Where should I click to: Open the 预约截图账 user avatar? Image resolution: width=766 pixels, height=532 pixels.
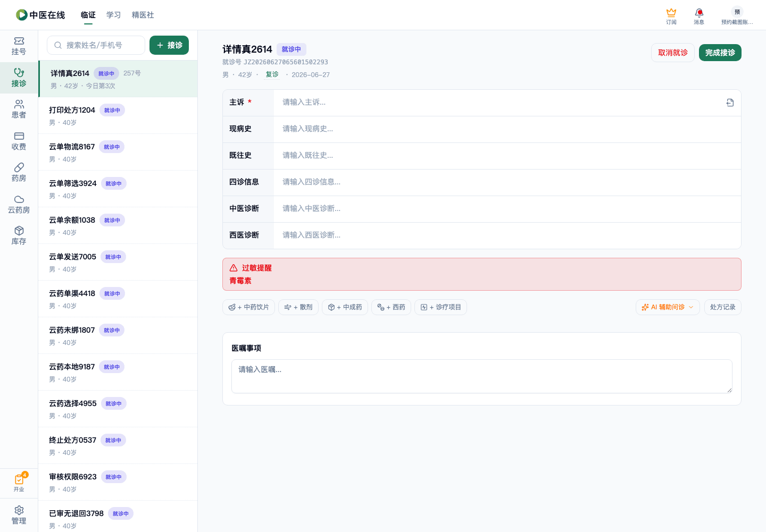[x=737, y=16]
